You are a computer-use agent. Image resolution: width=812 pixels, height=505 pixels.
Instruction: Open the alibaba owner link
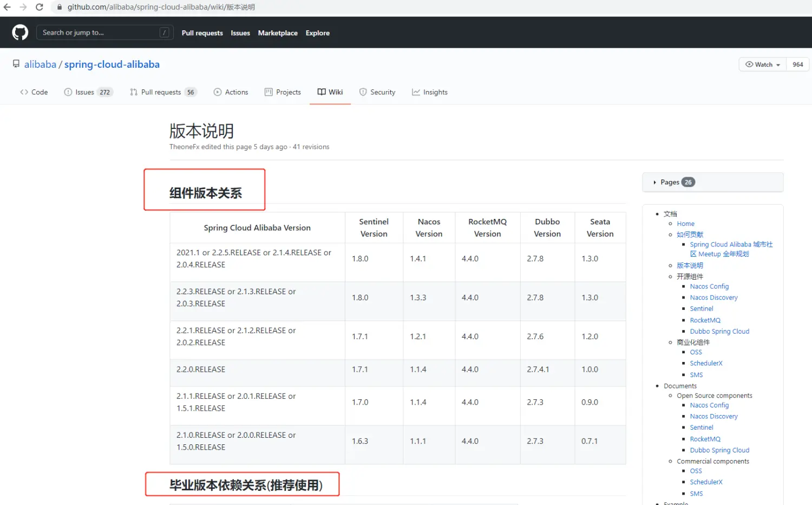[x=40, y=64]
